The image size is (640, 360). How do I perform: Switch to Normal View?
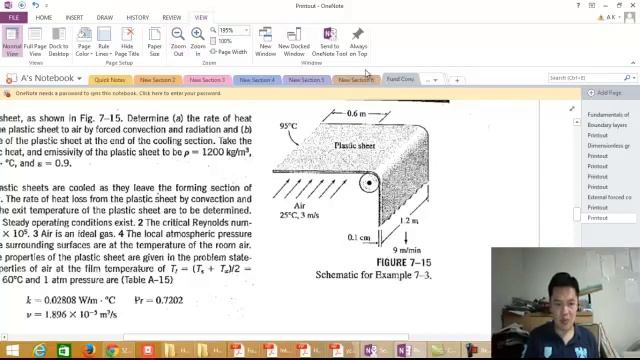click(12, 42)
